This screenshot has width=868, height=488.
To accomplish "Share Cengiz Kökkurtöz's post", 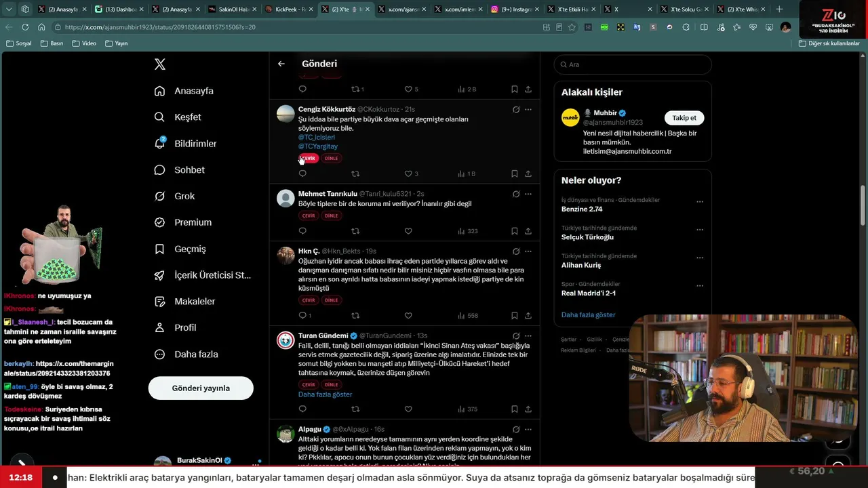I will click(x=528, y=174).
